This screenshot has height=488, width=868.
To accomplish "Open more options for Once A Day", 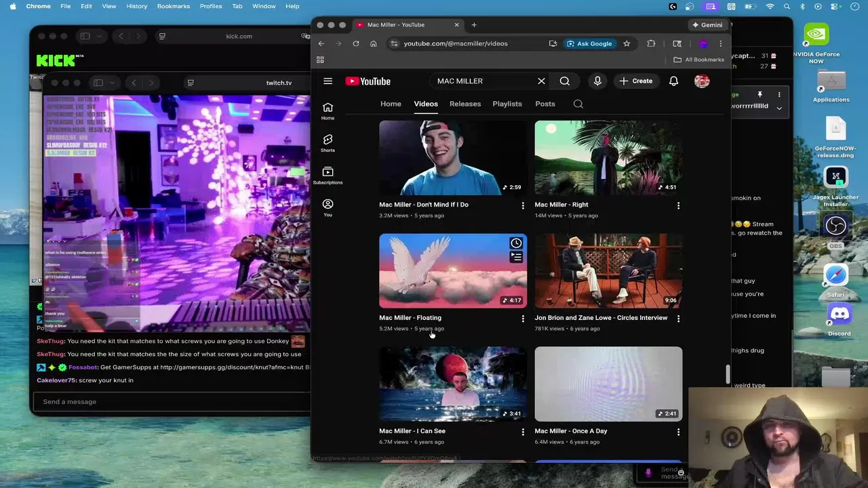I will coord(678,432).
